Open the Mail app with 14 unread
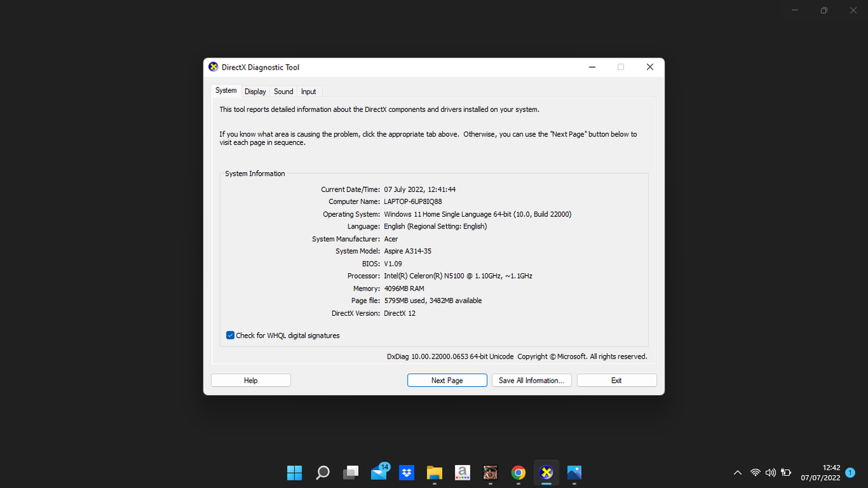 pos(379,472)
